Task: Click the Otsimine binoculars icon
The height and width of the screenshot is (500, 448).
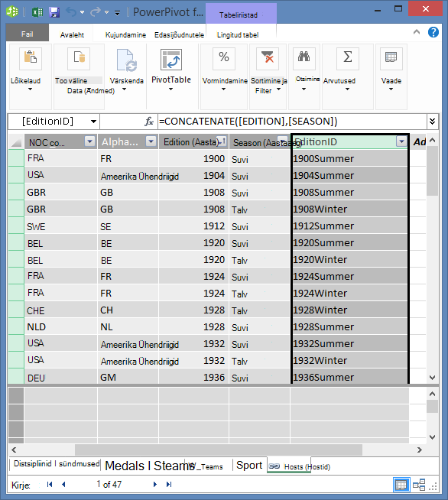Action: [304, 58]
